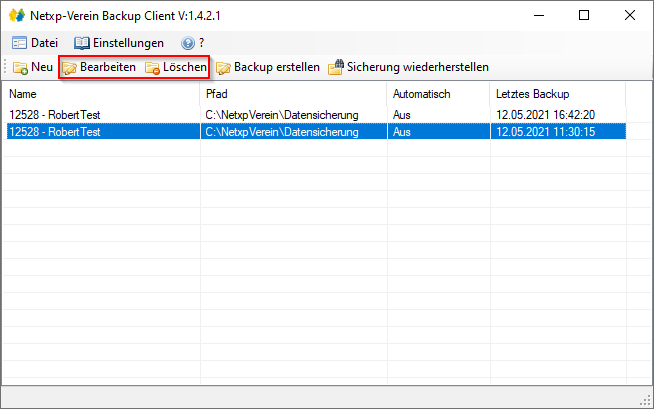Sort by the Name column header
Screen dimensions: 654x409
(103, 94)
